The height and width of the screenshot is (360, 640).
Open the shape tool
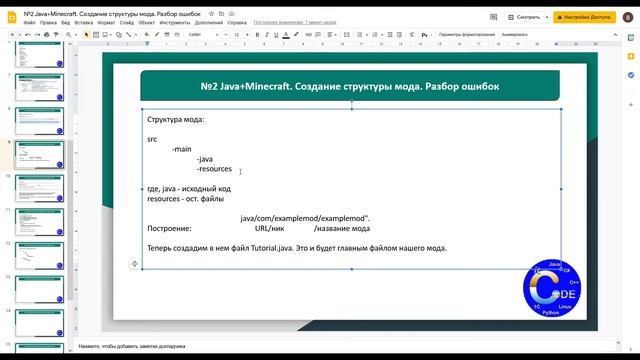pyautogui.click(x=119, y=35)
